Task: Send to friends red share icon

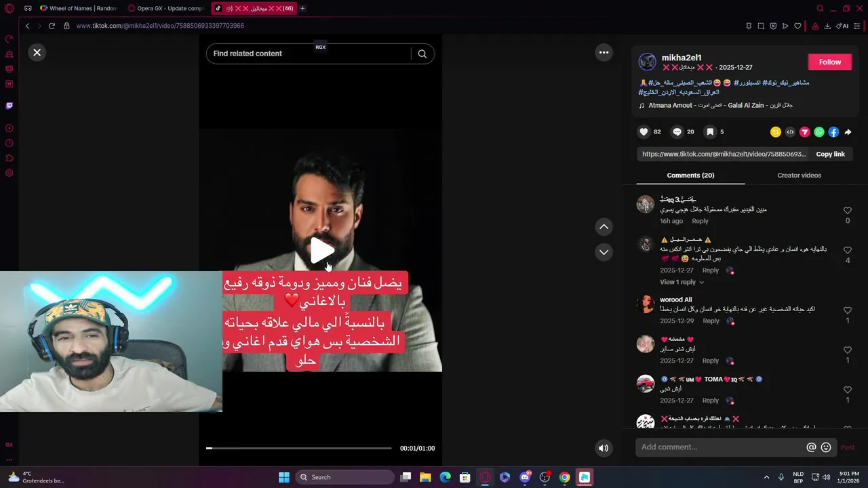Action: 804,132
